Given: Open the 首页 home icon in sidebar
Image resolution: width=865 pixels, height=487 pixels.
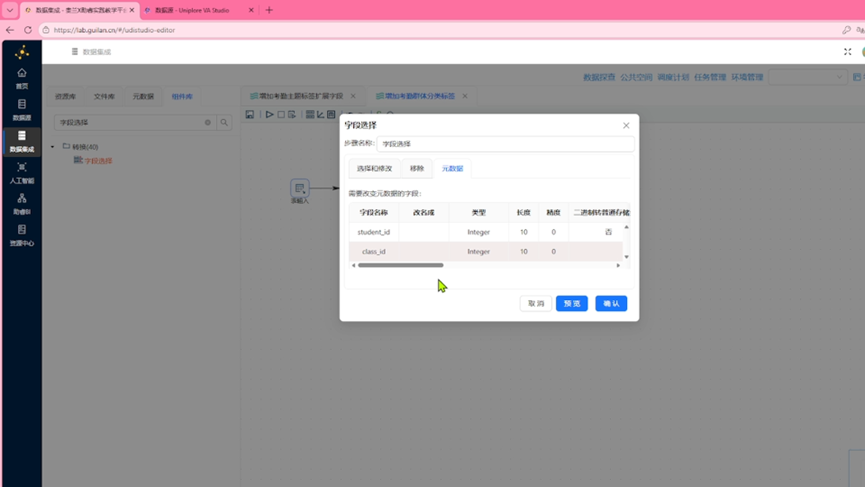Looking at the screenshot, I should click(22, 78).
